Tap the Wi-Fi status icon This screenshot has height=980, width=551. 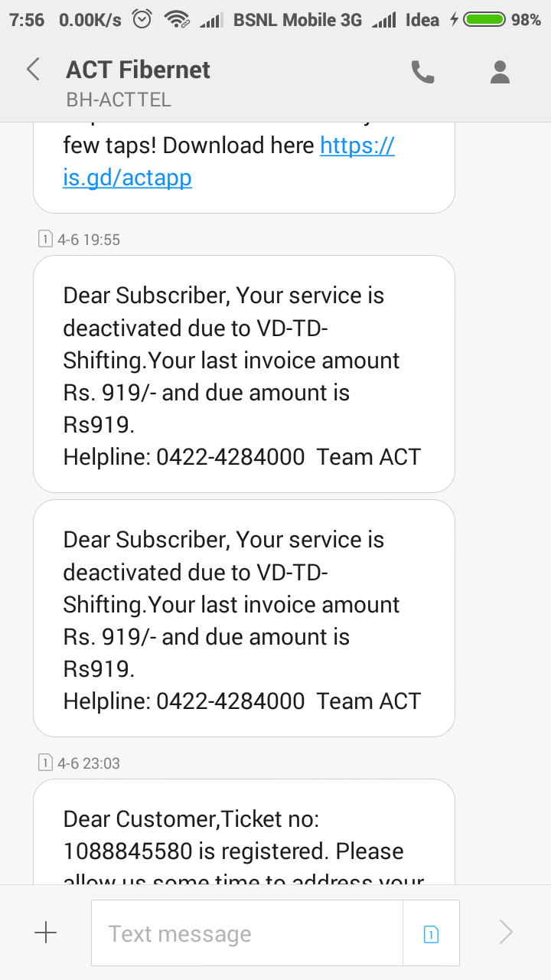click(x=177, y=20)
